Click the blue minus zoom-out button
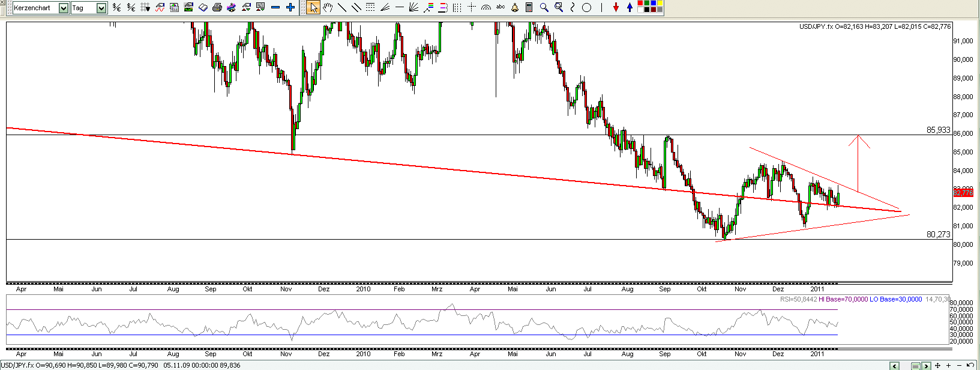The height and width of the screenshot is (370, 980). pyautogui.click(x=275, y=8)
